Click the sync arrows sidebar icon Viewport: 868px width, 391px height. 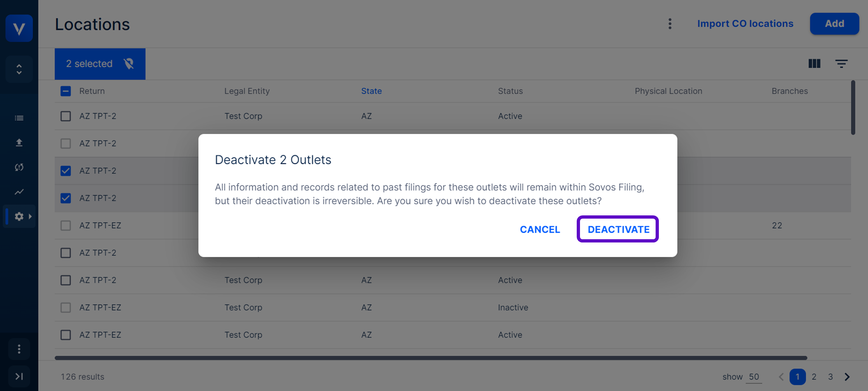click(x=19, y=167)
